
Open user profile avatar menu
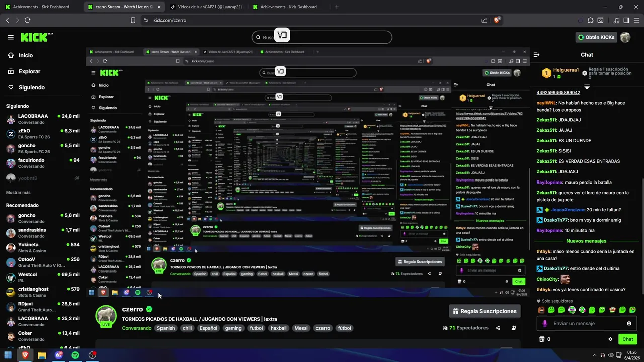click(625, 37)
